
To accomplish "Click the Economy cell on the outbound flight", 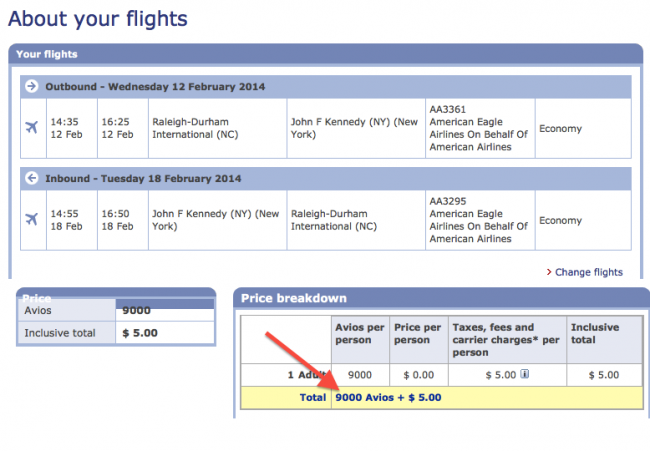I will coord(560,129).
